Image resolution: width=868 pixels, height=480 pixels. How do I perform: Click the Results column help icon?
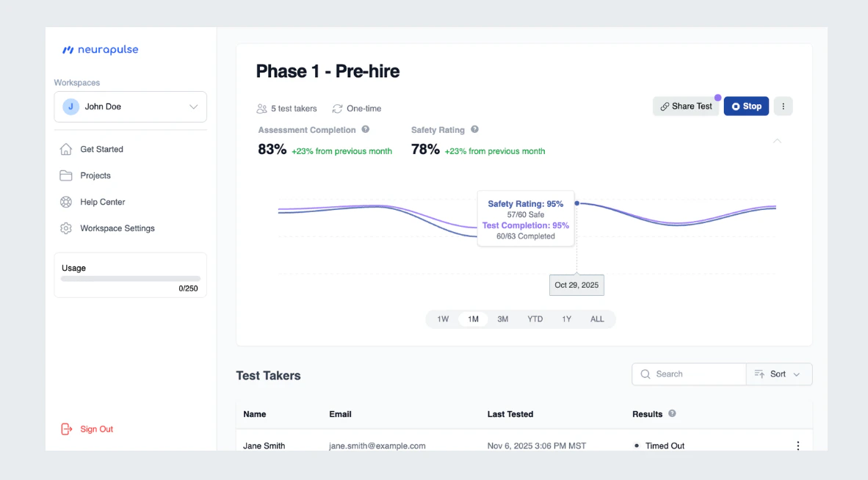click(672, 414)
